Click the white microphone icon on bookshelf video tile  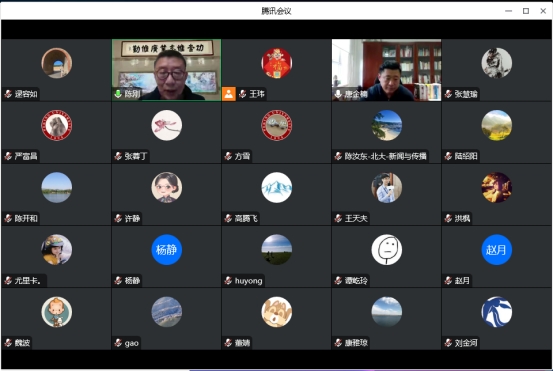pyautogui.click(x=338, y=94)
